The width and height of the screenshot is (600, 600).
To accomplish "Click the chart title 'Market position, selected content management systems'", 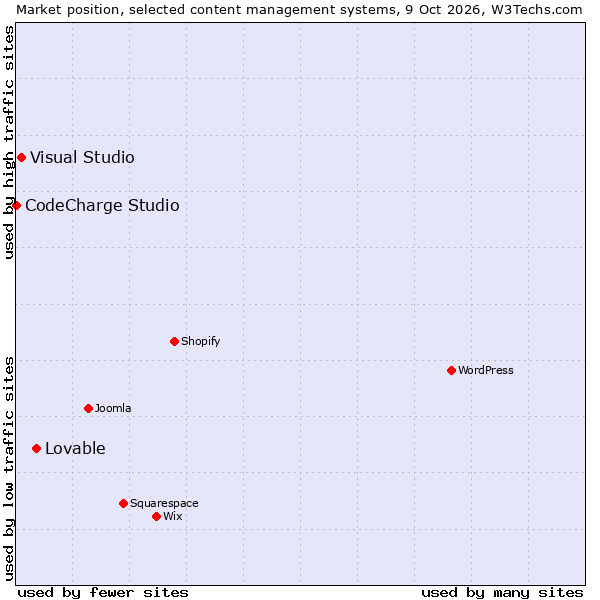I will click(x=207, y=10).
